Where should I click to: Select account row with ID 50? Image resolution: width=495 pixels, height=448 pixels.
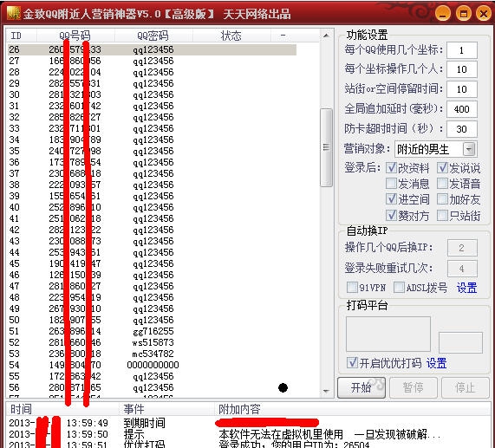click(152, 320)
